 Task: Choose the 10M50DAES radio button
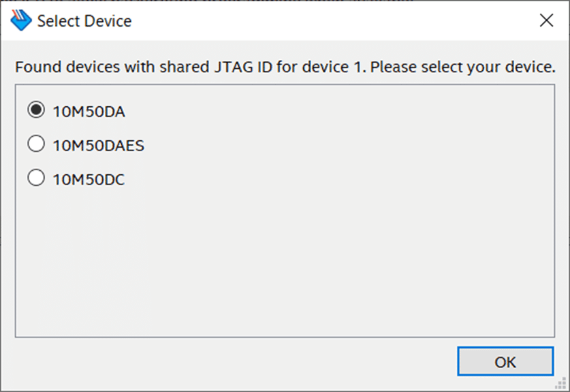point(36,144)
